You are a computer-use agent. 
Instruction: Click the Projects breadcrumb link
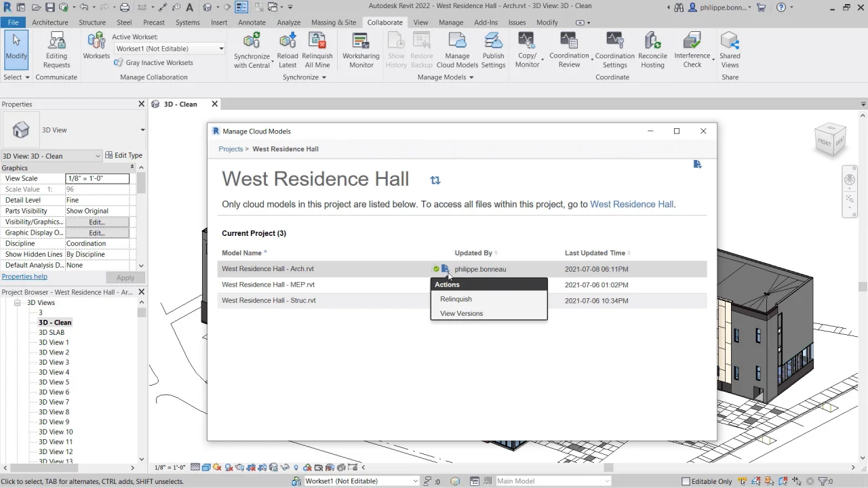(x=231, y=149)
